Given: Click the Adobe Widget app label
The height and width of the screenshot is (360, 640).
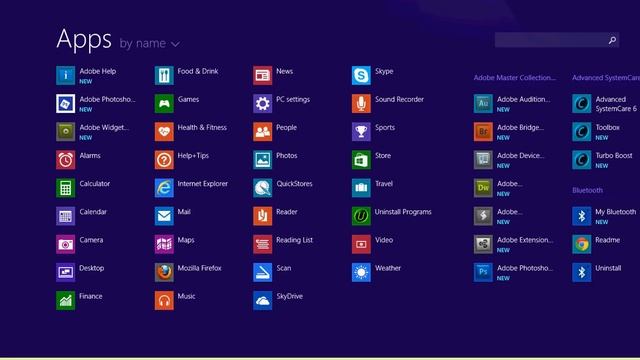Looking at the screenshot, I should (104, 127).
